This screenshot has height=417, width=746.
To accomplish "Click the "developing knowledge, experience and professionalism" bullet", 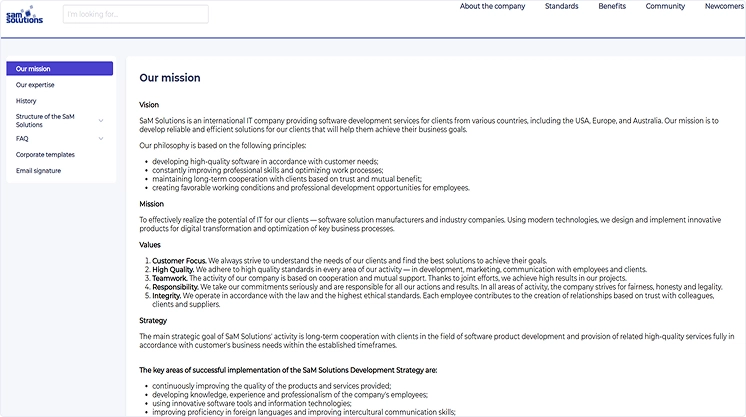I will coord(290,395).
